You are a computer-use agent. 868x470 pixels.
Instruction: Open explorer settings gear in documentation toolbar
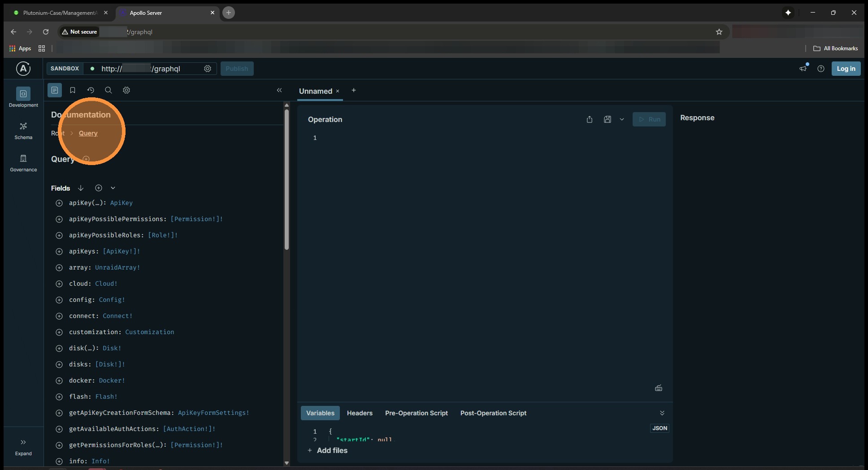pos(126,90)
